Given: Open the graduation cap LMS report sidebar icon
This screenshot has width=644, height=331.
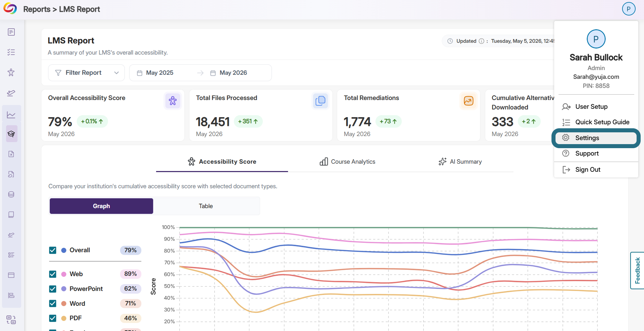Looking at the screenshot, I should [x=11, y=134].
